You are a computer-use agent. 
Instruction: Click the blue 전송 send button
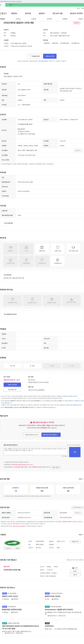(75, 452)
